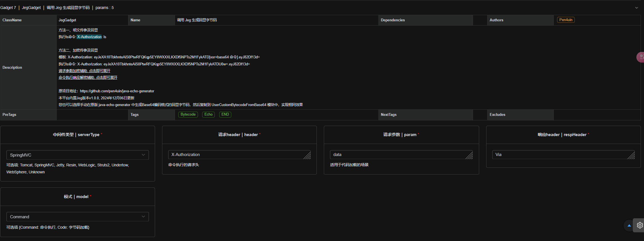Click the respHeader textarea resize handle
The image size is (644, 241).
click(x=631, y=156)
